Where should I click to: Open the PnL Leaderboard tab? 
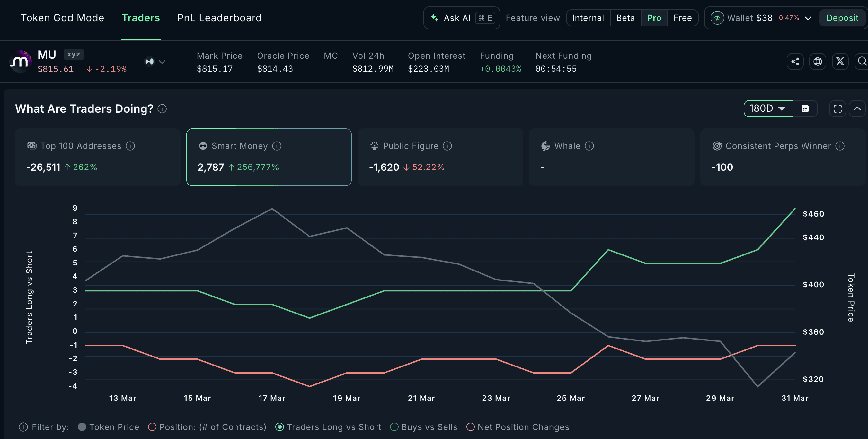219,18
